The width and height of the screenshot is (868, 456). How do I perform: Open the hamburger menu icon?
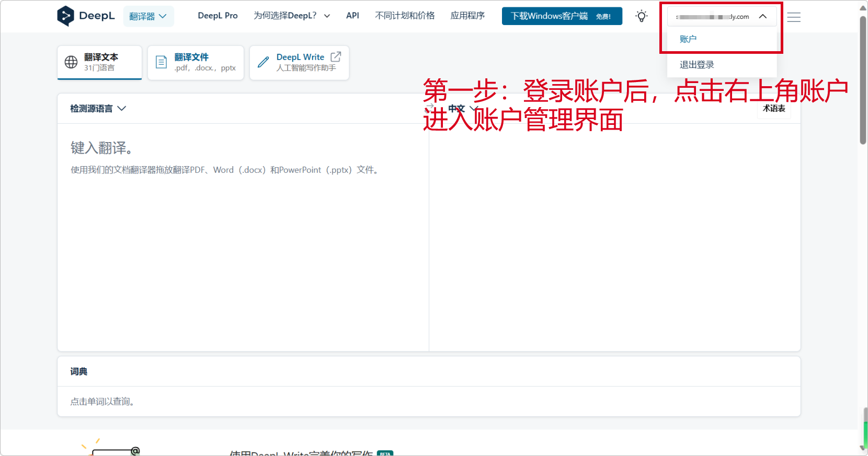click(x=794, y=17)
